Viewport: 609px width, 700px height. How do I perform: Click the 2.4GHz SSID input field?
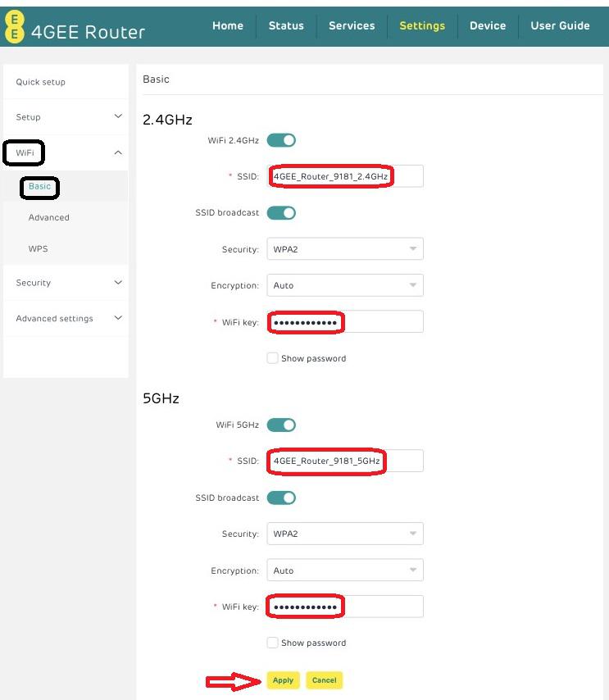(x=345, y=176)
